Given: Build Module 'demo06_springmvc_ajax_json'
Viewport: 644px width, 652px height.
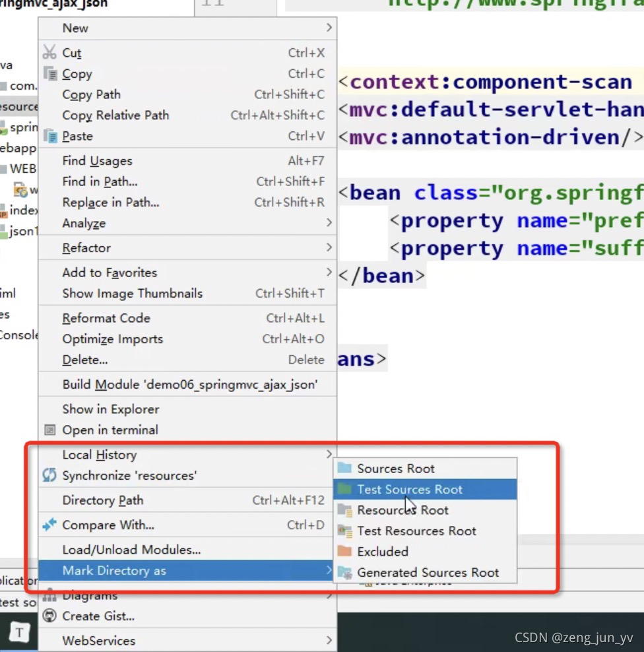Looking at the screenshot, I should [x=187, y=384].
